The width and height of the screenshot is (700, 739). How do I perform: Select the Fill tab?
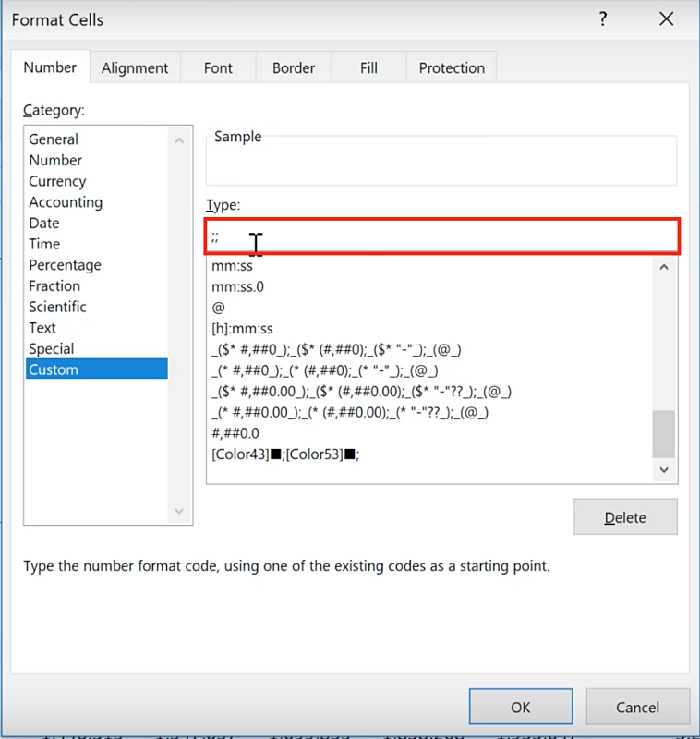coord(368,68)
